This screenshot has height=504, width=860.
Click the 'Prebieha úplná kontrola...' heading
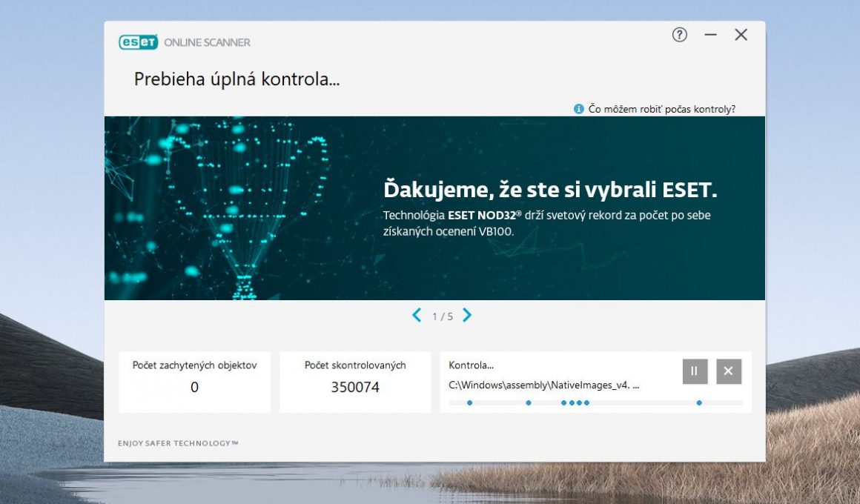point(236,80)
